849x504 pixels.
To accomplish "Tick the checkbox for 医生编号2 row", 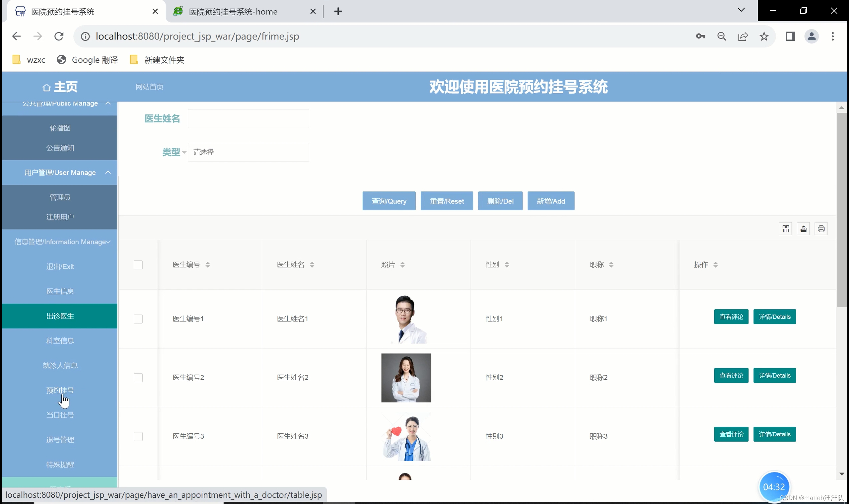I will (138, 378).
